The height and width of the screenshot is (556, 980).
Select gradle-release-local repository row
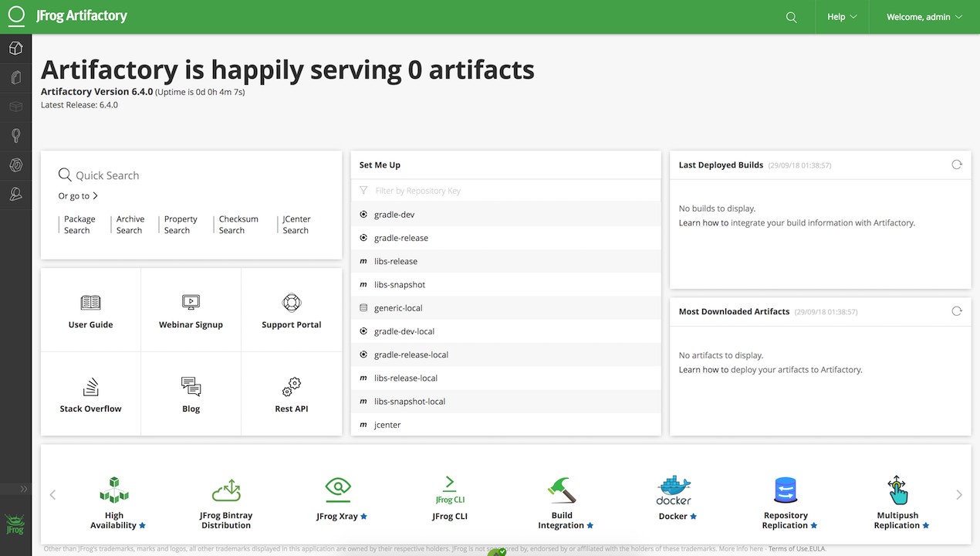pyautogui.click(x=506, y=354)
